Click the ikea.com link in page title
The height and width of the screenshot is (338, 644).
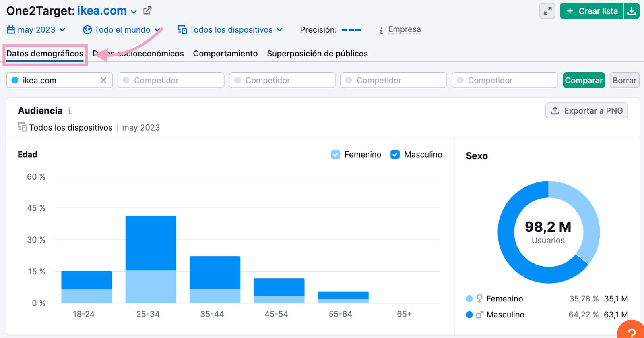102,11
